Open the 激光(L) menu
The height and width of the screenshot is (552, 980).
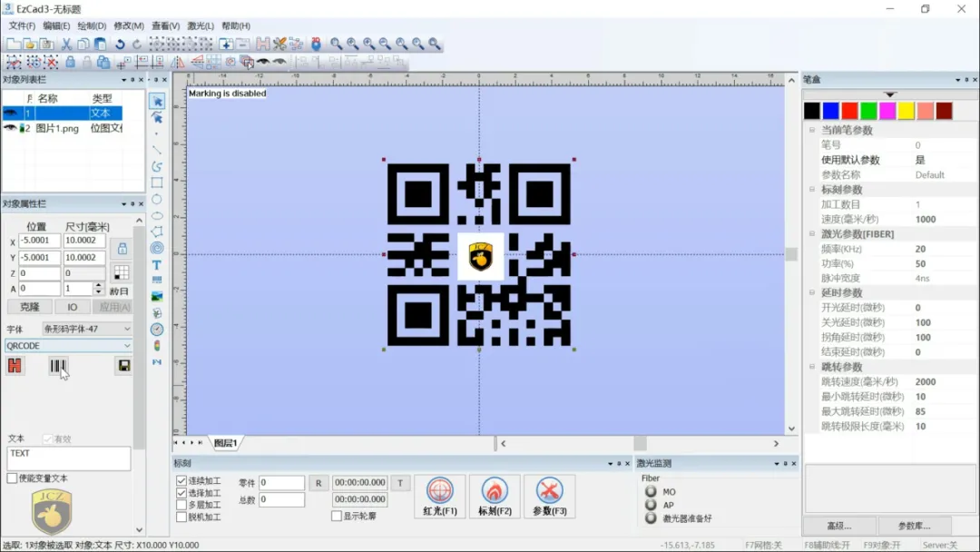point(200,26)
